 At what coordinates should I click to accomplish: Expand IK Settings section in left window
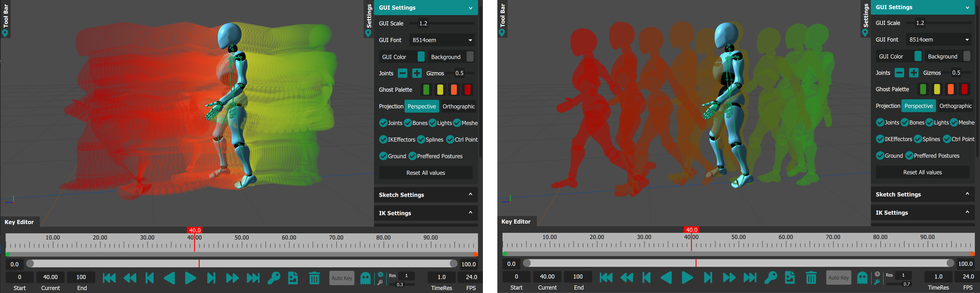pyautogui.click(x=426, y=213)
